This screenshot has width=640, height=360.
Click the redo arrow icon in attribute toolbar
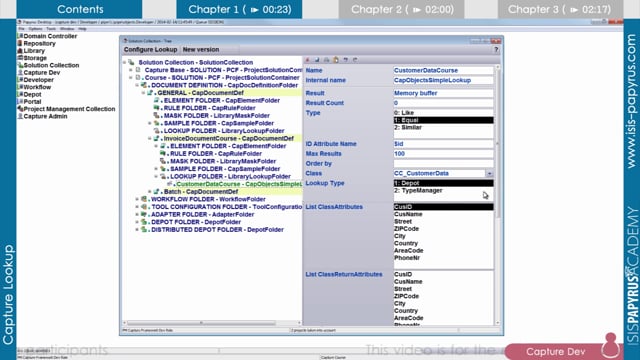[x=355, y=60]
